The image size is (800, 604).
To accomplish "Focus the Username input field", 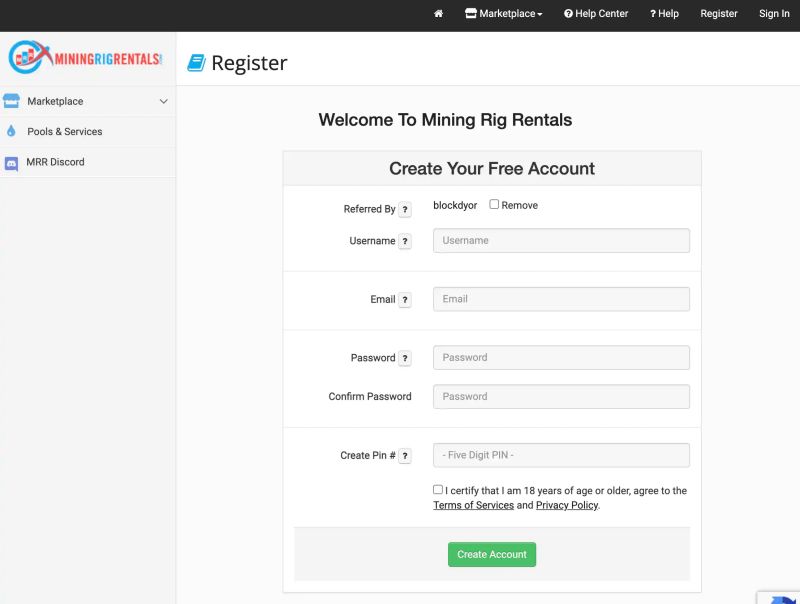I will (561, 240).
